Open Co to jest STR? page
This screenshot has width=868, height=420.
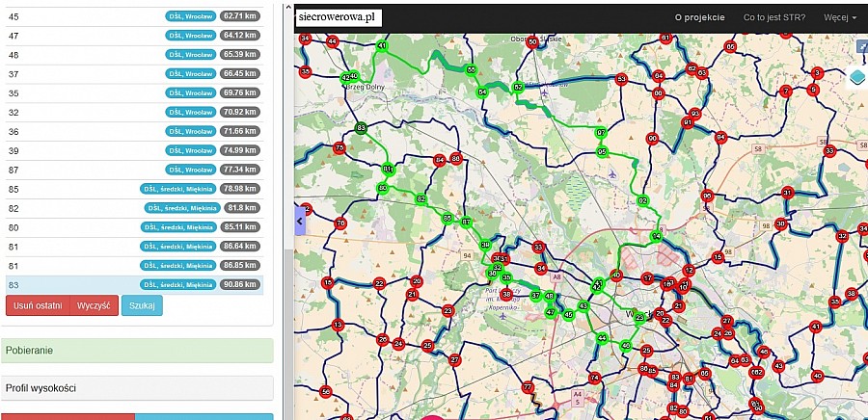tap(774, 17)
